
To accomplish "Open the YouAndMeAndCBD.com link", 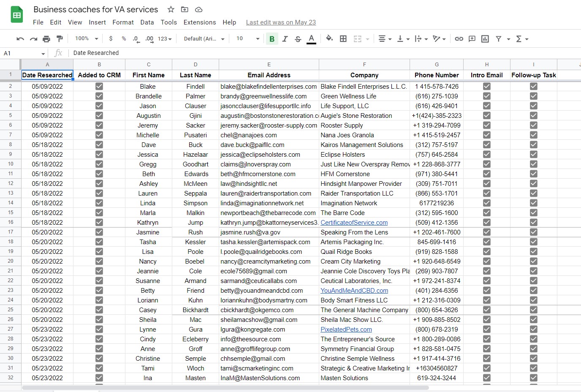I will (354, 291).
